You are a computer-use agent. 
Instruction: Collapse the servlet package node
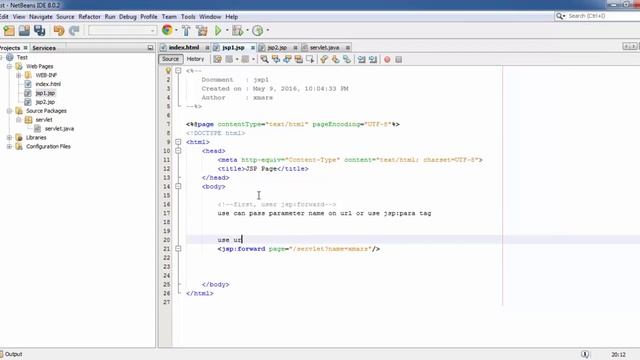coord(18,120)
